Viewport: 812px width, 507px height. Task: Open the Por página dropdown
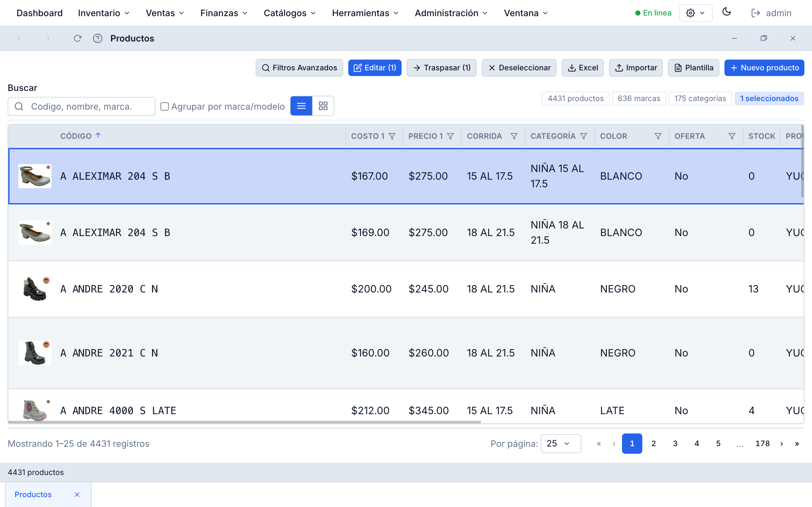tap(561, 443)
